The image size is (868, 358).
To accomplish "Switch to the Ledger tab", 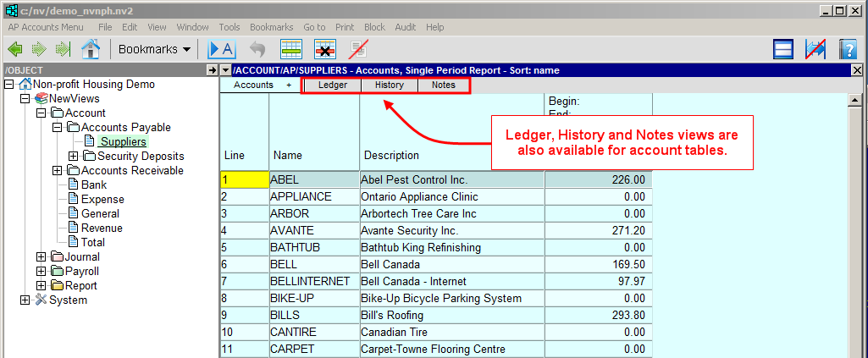I will [x=333, y=85].
